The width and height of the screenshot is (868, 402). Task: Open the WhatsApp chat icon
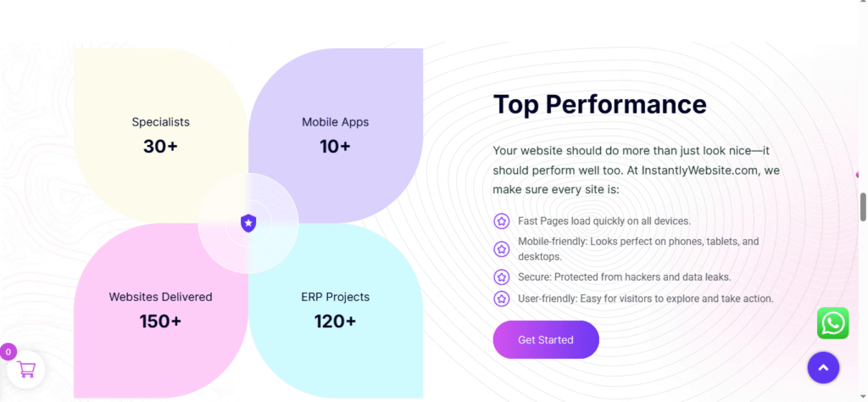tap(832, 323)
